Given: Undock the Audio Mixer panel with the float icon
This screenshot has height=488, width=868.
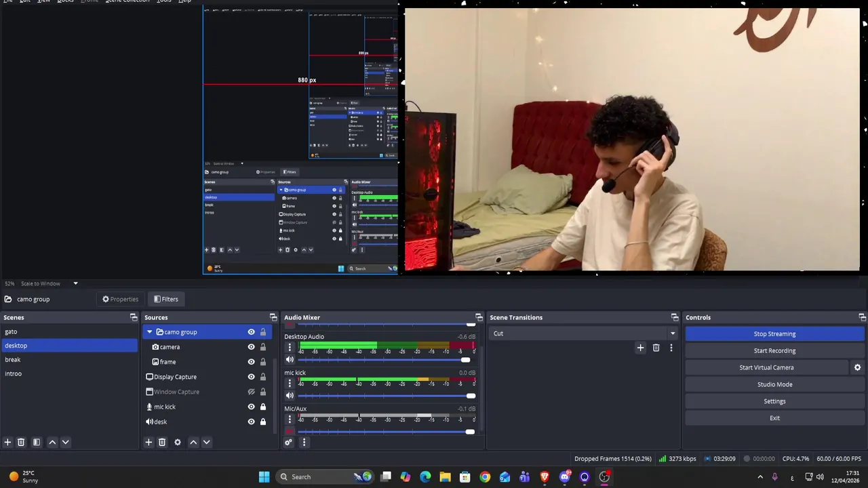Looking at the screenshot, I should coord(479,317).
